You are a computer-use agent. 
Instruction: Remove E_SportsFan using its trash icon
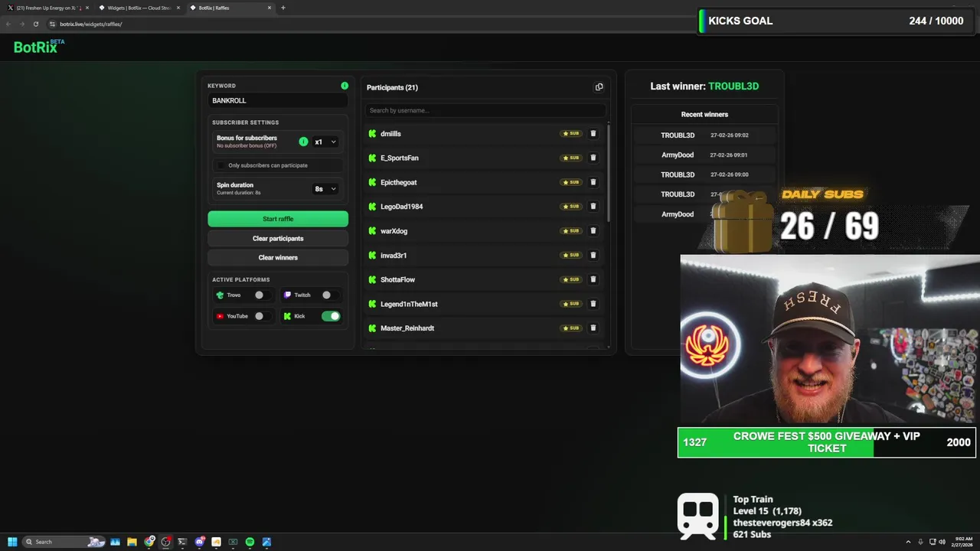coord(593,158)
